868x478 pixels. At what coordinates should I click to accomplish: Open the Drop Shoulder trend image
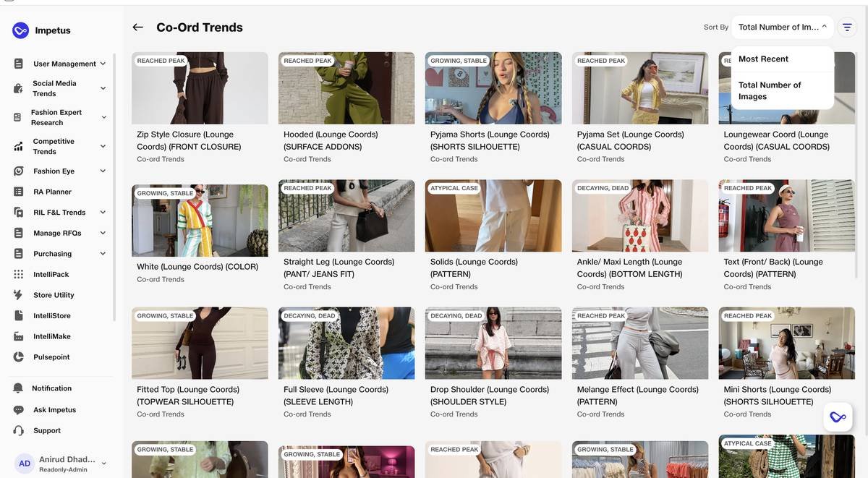click(x=493, y=343)
